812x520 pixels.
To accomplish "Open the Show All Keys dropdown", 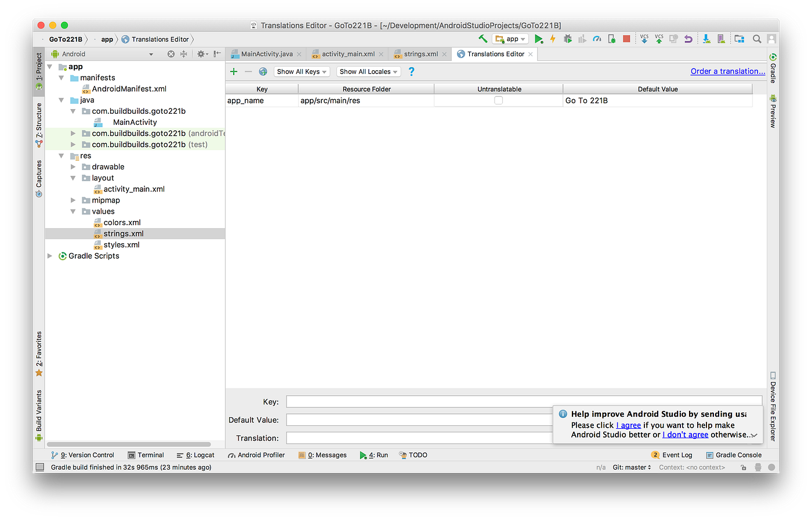I will pos(301,71).
